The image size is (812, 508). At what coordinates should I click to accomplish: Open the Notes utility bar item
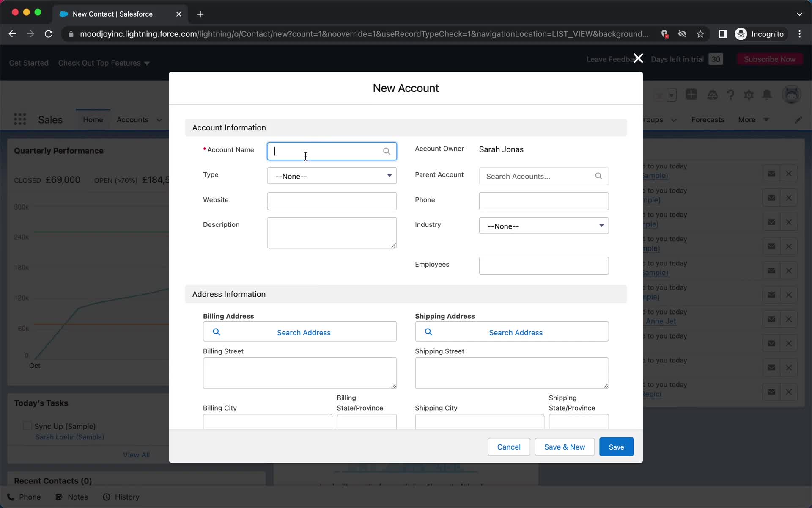coord(72,497)
